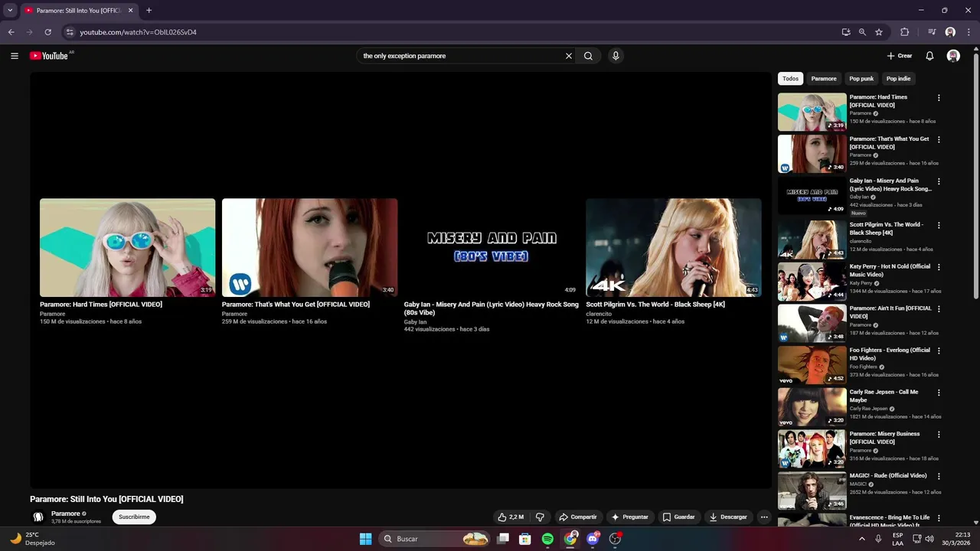Open Discord from taskbar
This screenshot has height=551, width=980.
[x=593, y=539]
